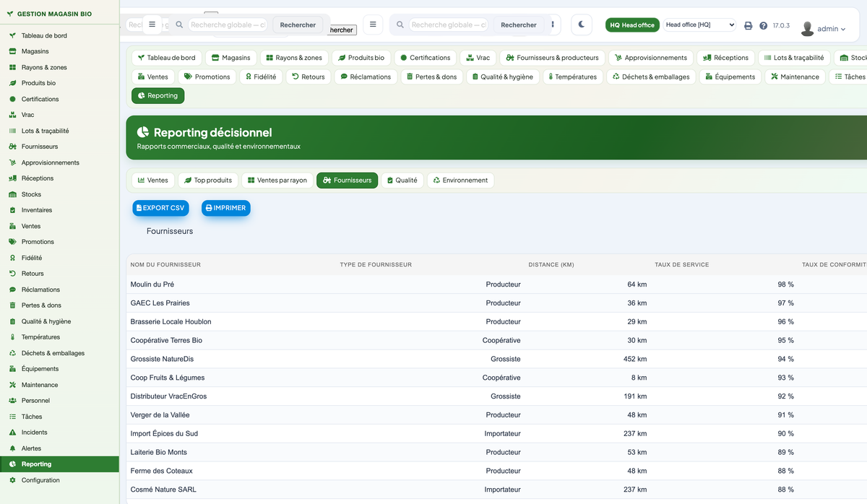Screen dimensions: 867x504
Task: Click the Coopérative Terres Bio supplier name
Action: click(x=166, y=341)
